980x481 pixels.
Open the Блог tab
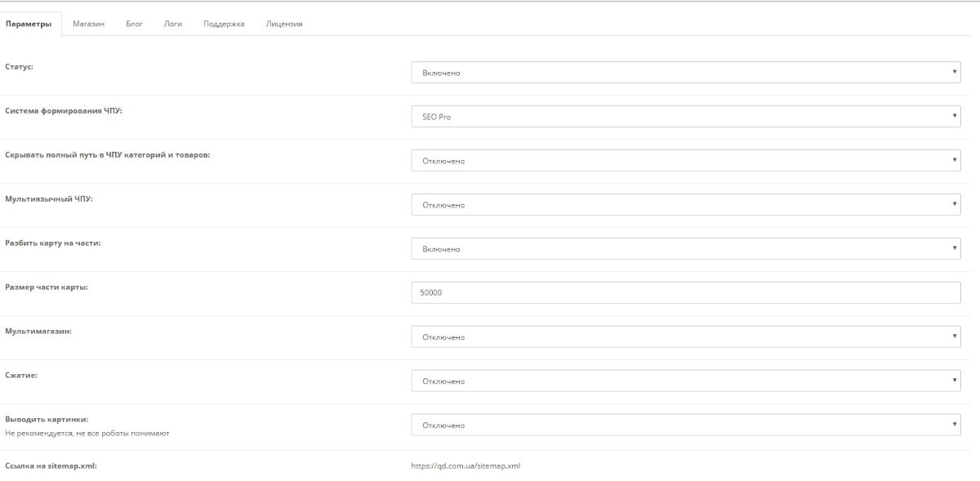click(135, 24)
